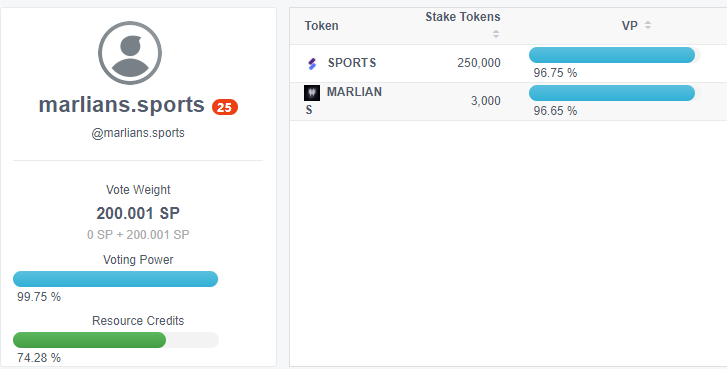Click the 200.001 SP vote weight value
This screenshot has height=369, width=727.
click(138, 213)
